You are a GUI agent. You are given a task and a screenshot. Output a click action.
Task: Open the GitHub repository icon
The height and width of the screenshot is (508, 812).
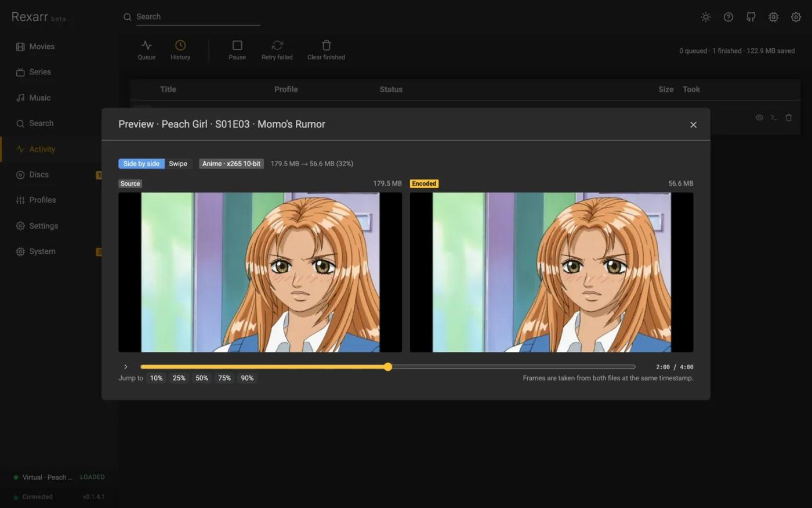click(751, 17)
